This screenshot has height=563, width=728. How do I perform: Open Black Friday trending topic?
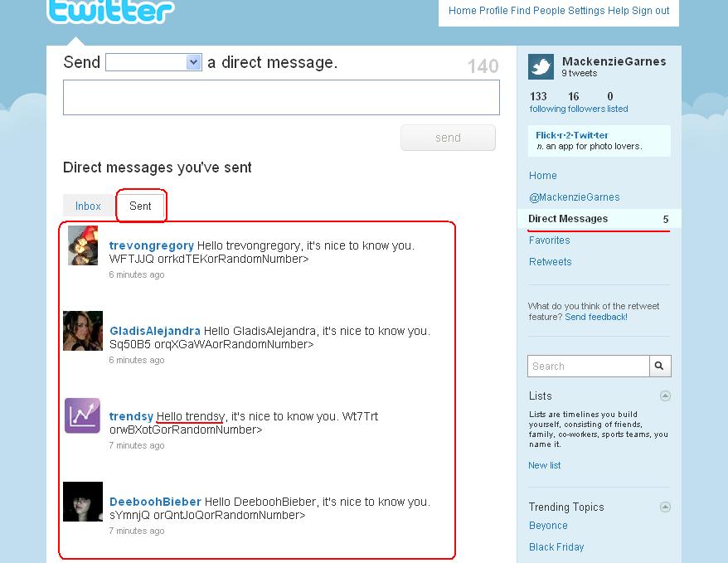[556, 547]
